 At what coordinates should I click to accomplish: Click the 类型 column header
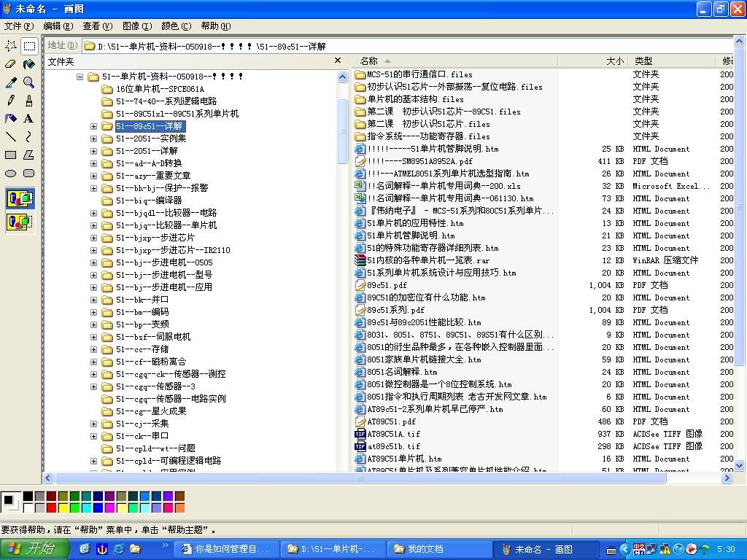point(671,61)
